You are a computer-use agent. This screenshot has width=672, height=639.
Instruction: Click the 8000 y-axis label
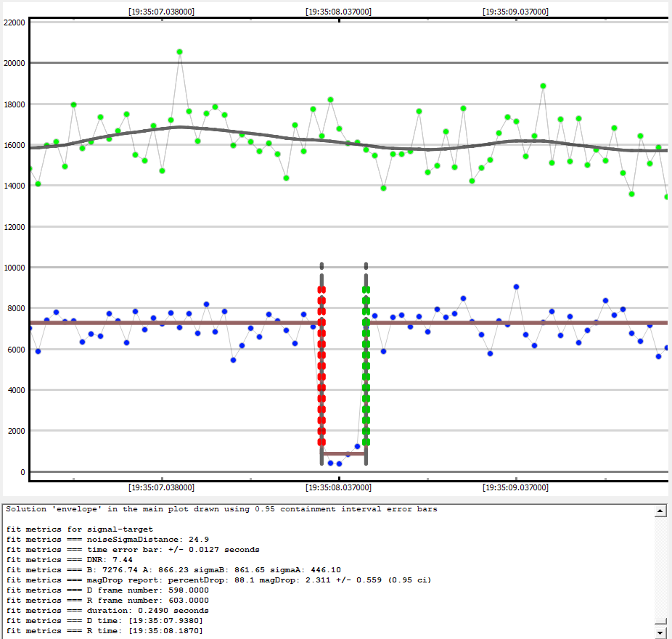tap(17, 308)
